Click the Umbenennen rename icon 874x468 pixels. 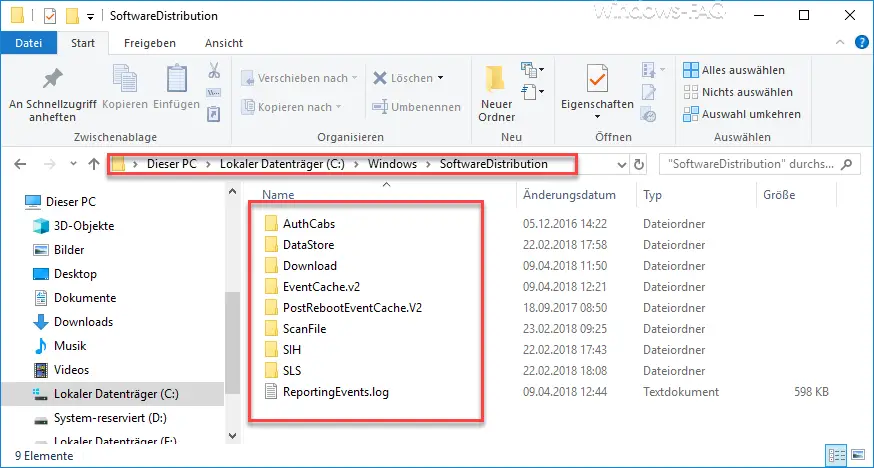[380, 106]
